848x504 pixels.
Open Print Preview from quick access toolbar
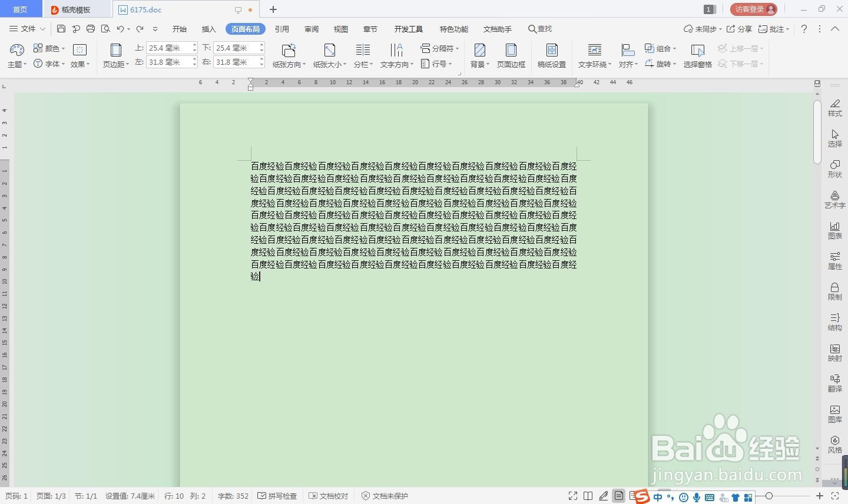pyautogui.click(x=105, y=29)
